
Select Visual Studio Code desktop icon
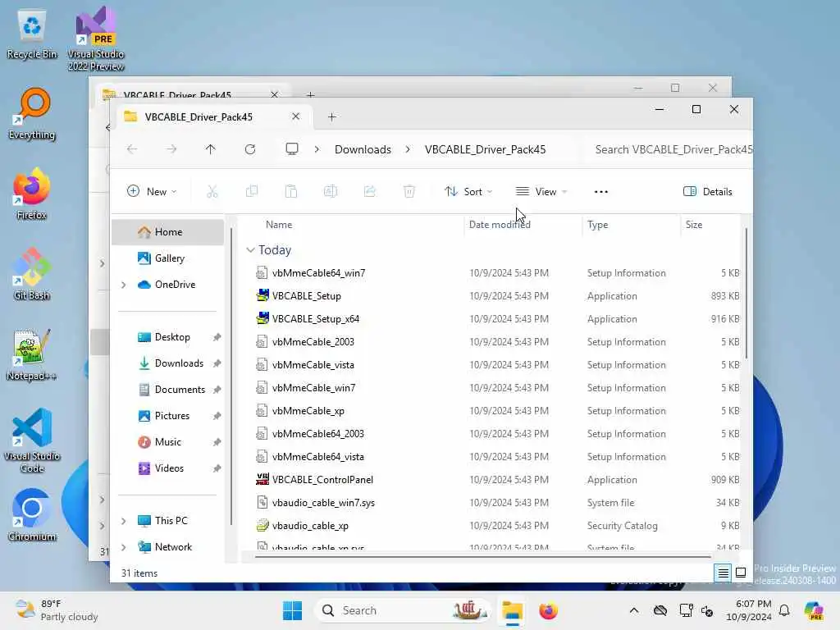pos(32,441)
